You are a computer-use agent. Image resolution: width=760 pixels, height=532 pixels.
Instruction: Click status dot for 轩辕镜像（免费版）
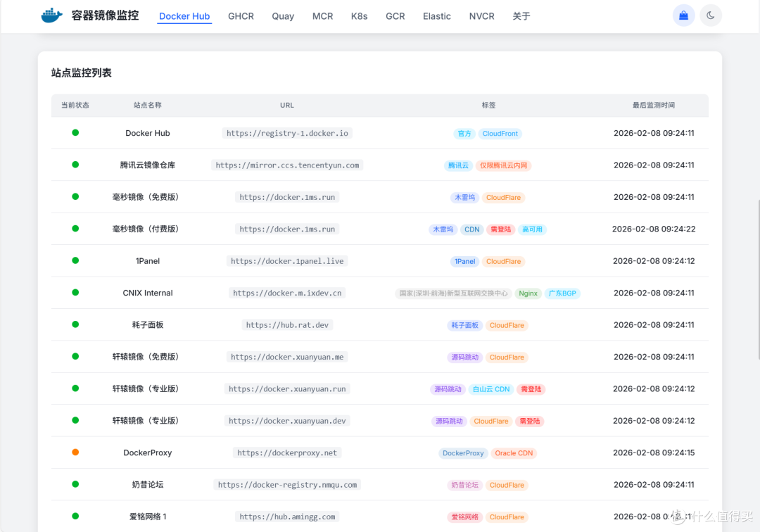pyautogui.click(x=75, y=357)
